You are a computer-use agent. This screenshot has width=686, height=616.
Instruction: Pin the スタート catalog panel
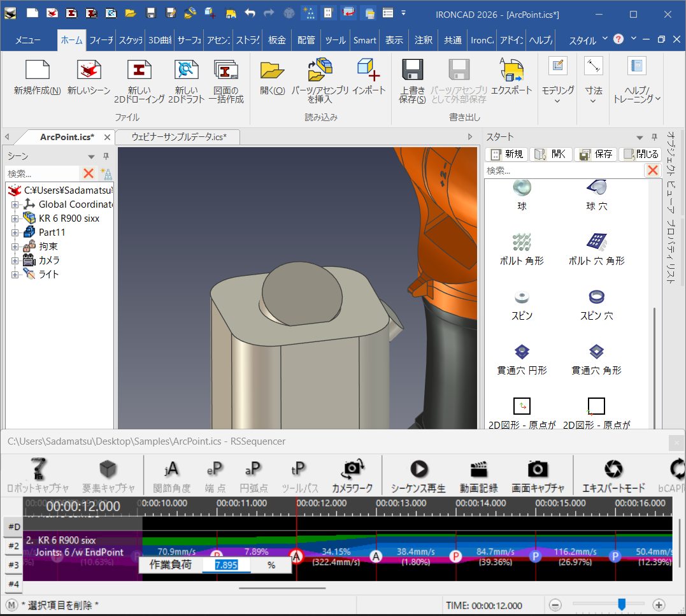[655, 137]
